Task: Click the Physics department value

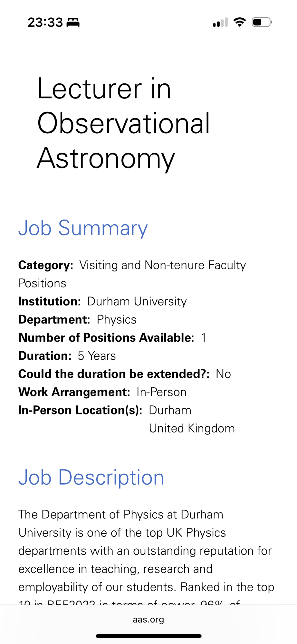Action: click(x=117, y=320)
